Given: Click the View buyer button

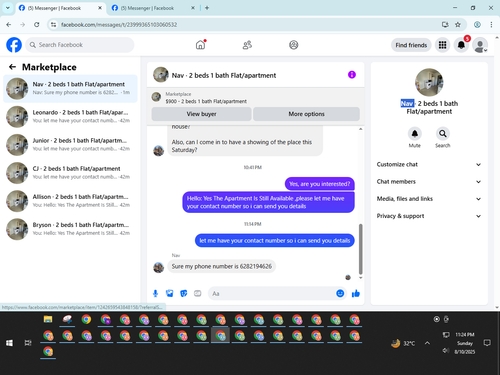Looking at the screenshot, I should [201, 114].
